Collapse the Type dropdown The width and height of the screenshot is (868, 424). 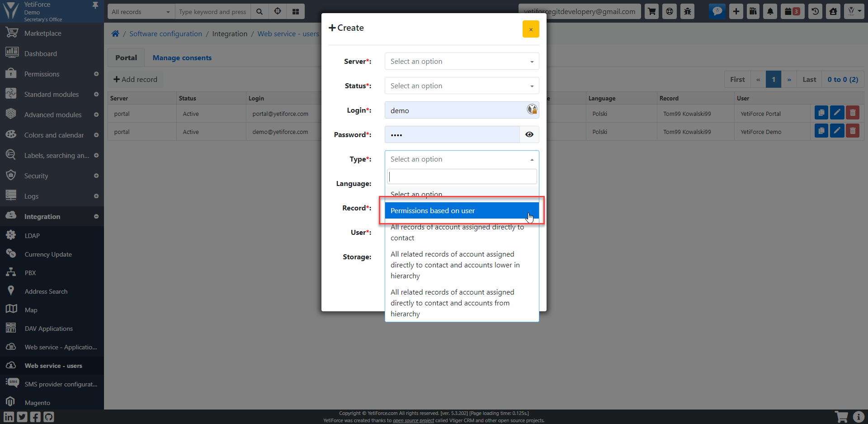pos(462,159)
